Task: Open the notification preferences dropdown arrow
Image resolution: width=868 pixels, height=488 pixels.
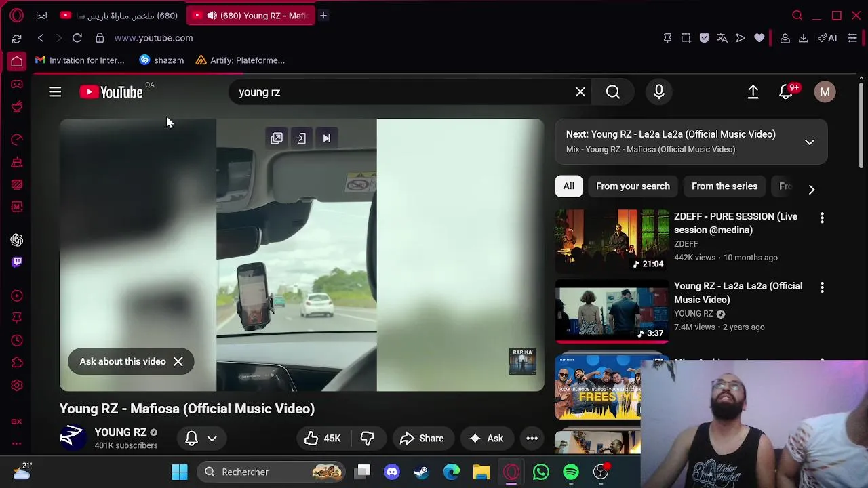Action: pyautogui.click(x=212, y=439)
